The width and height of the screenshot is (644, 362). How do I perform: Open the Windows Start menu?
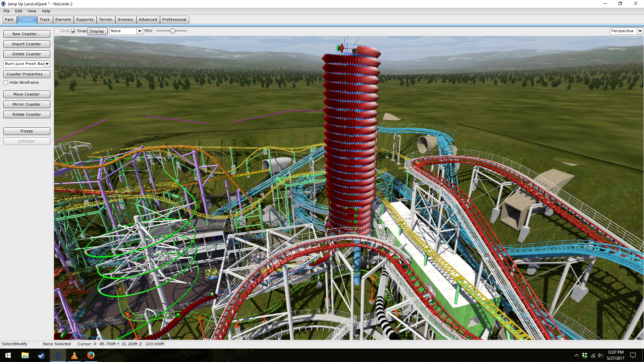click(8, 355)
